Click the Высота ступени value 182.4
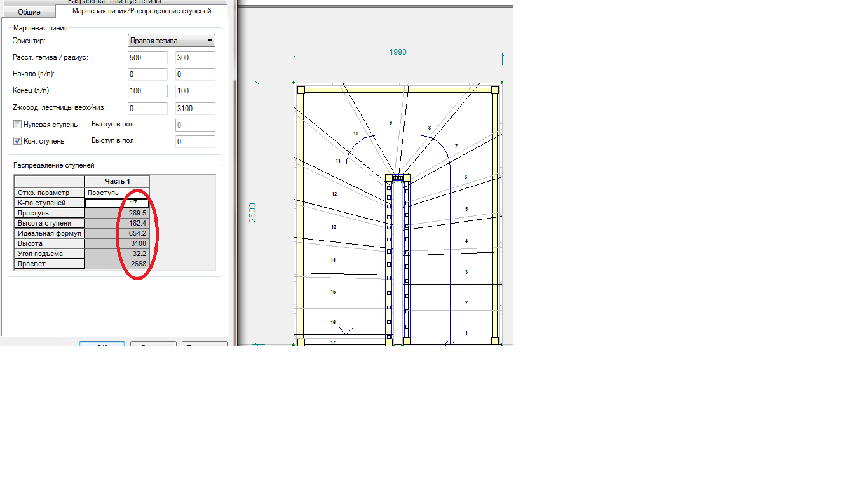The image size is (868, 488). 117,223
